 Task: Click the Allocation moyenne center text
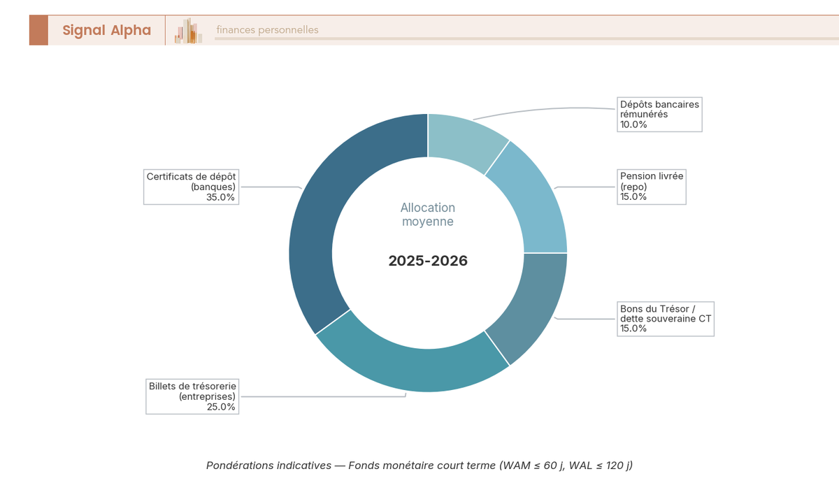point(428,215)
